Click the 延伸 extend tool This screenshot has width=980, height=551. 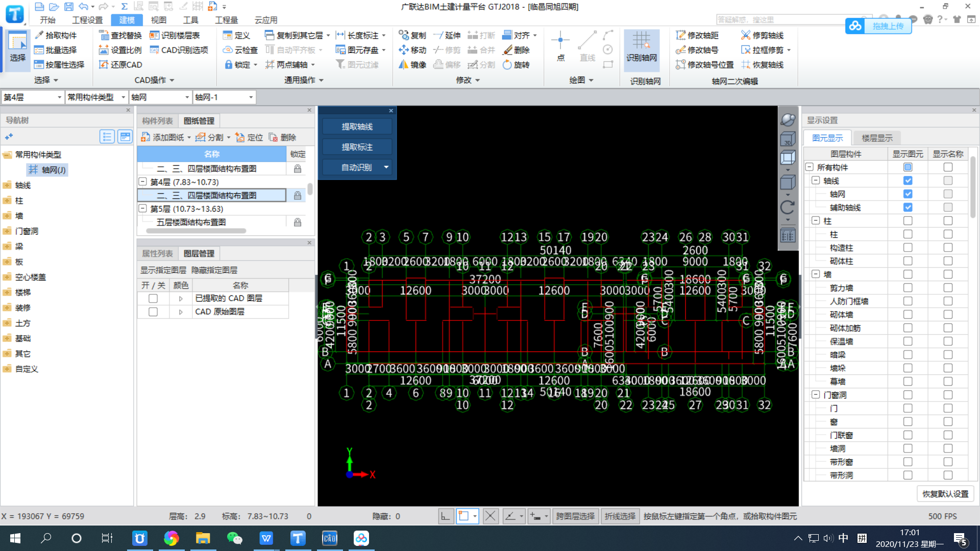pyautogui.click(x=447, y=35)
